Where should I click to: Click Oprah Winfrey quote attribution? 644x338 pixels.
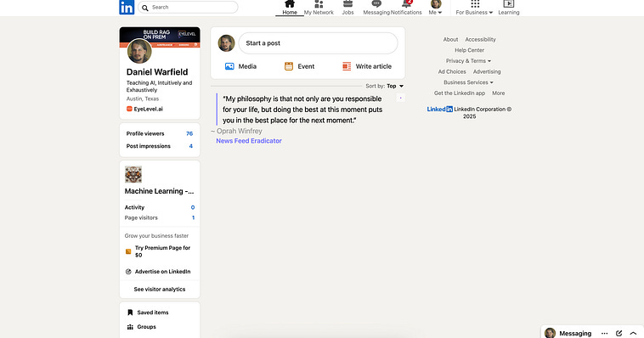(236, 131)
